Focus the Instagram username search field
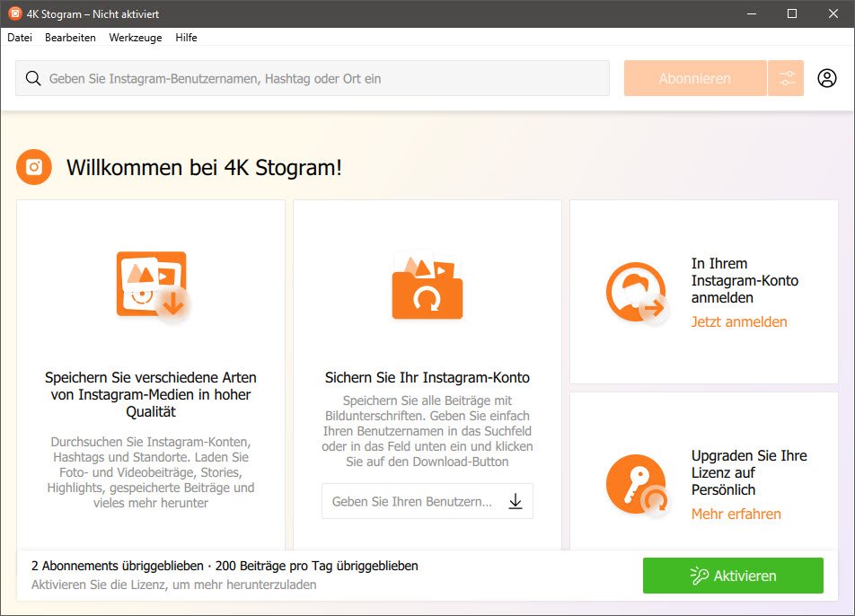The height and width of the screenshot is (616, 855). (x=313, y=78)
